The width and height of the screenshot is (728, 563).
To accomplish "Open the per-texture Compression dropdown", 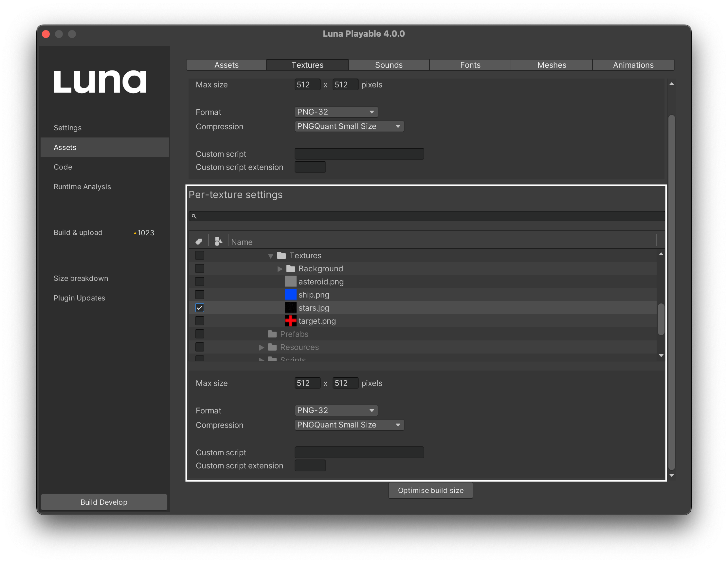I will point(349,425).
